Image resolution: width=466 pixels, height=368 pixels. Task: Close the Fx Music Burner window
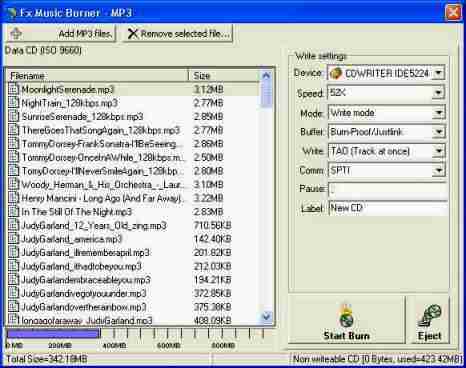pos(453,12)
